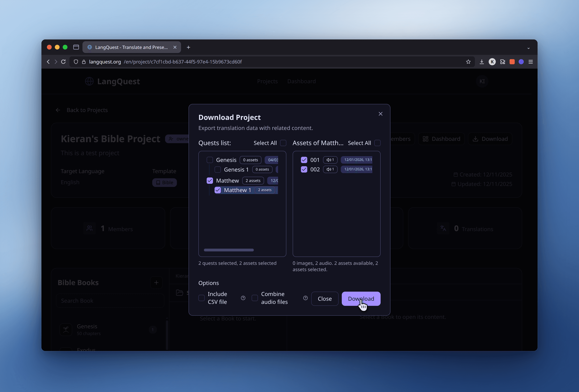Select Genesis in the Bible Books list
The width and height of the screenshot is (579, 392).
(108, 329)
